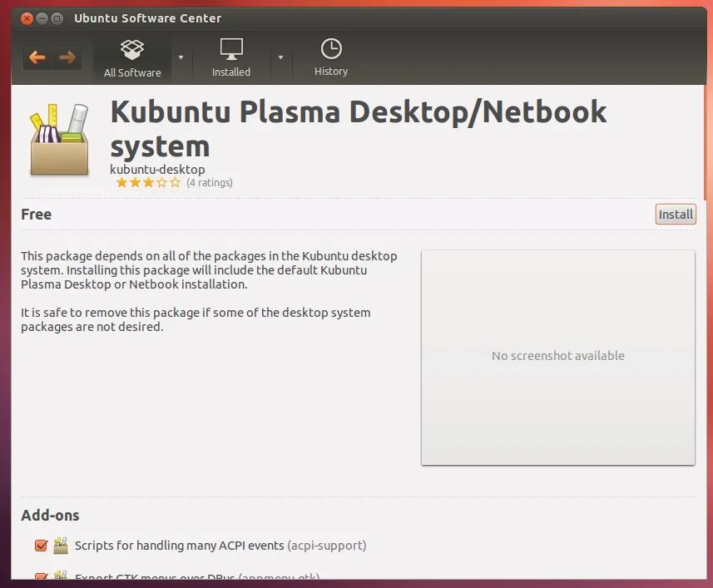Install the Kubuntu desktop package
The width and height of the screenshot is (713, 588).
[675, 215]
